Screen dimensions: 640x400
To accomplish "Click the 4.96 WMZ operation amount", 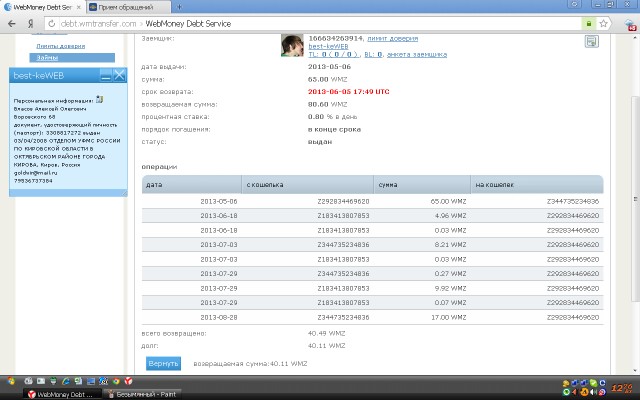I will [x=450, y=216].
